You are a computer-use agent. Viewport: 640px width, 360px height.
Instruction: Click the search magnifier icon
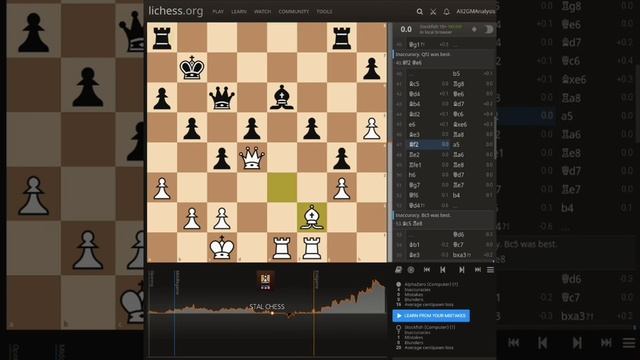point(420,12)
